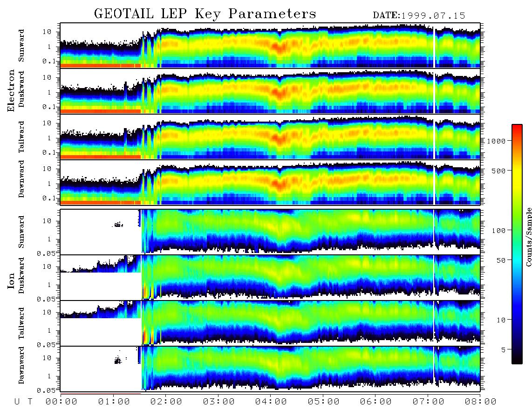Click the 100 color bar tick label
Image resolution: width=532 pixels, height=410 pixels.
[x=498, y=231]
